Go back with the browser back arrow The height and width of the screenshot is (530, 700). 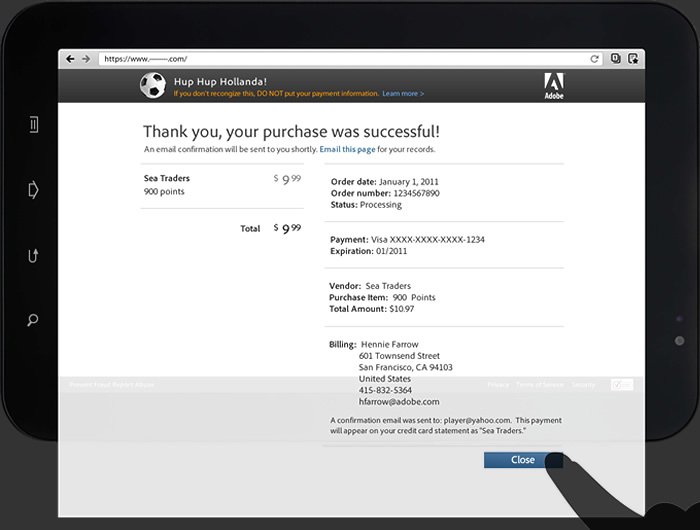point(70,59)
